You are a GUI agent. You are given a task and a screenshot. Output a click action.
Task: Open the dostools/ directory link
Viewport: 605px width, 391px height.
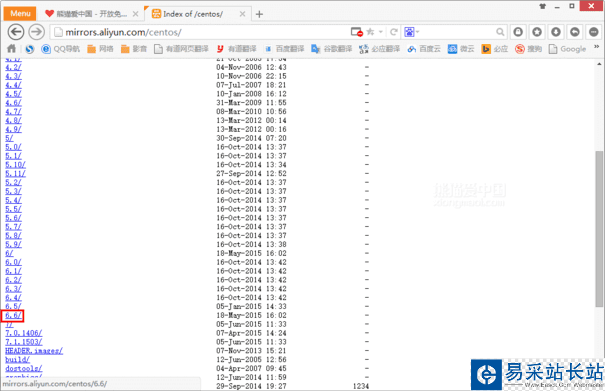tap(24, 369)
